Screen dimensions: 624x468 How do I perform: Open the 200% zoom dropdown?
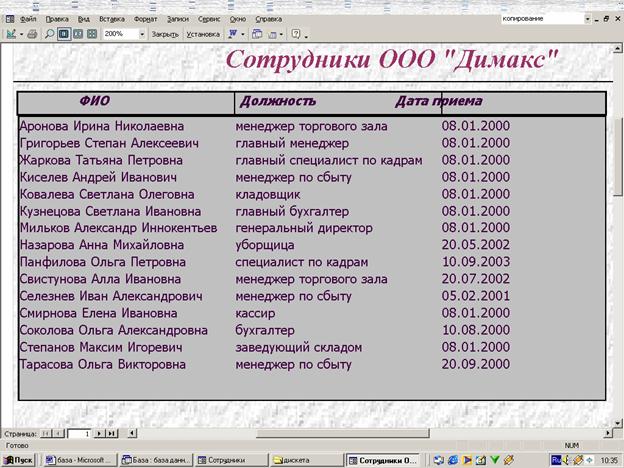141,34
